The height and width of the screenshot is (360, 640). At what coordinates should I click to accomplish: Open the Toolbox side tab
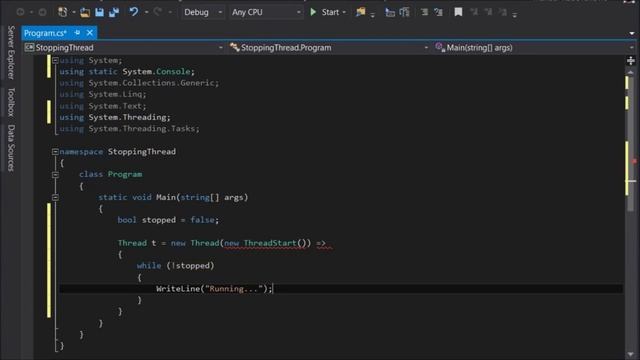[x=11, y=102]
